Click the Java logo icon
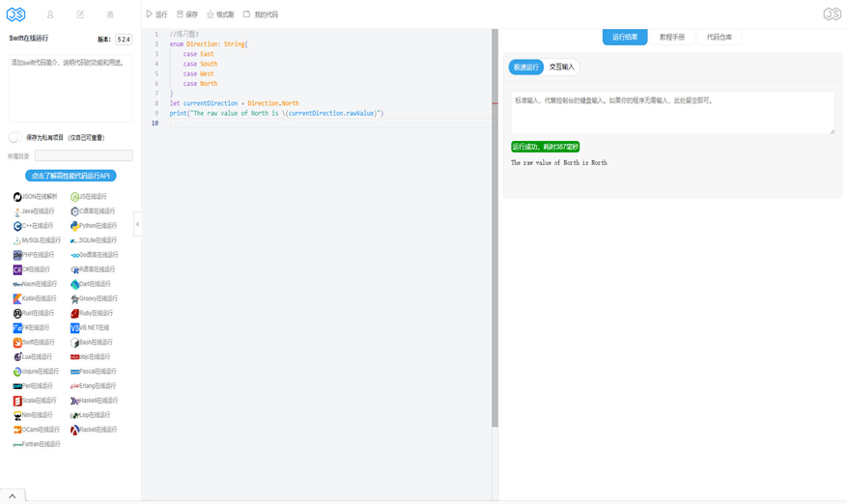 (17, 211)
